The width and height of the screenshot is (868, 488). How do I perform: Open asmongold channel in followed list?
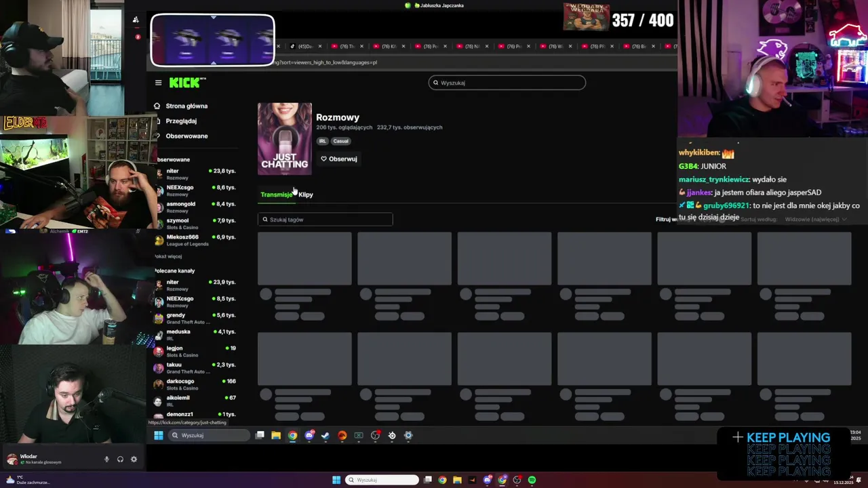coord(195,207)
